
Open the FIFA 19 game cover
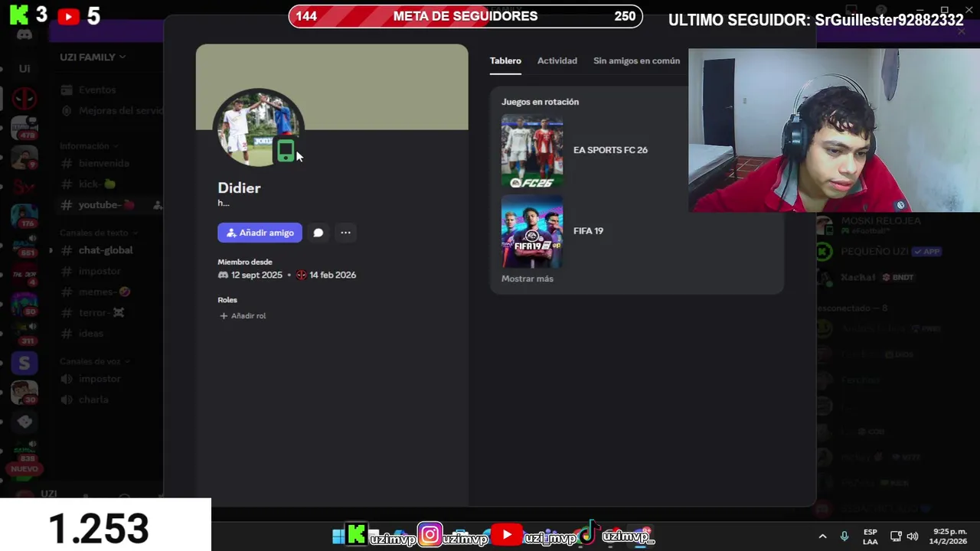pyautogui.click(x=532, y=231)
